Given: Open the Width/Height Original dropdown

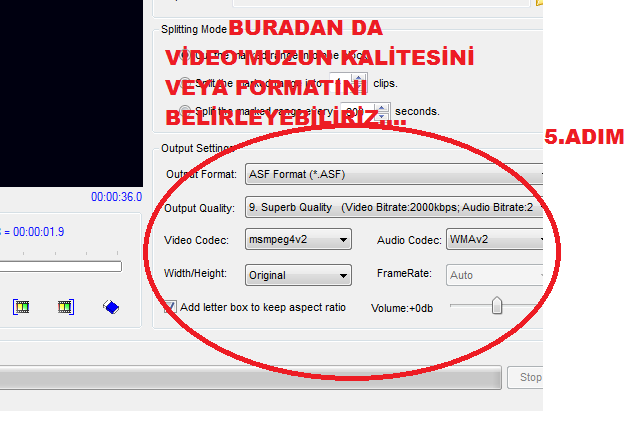Looking at the screenshot, I should tap(298, 275).
